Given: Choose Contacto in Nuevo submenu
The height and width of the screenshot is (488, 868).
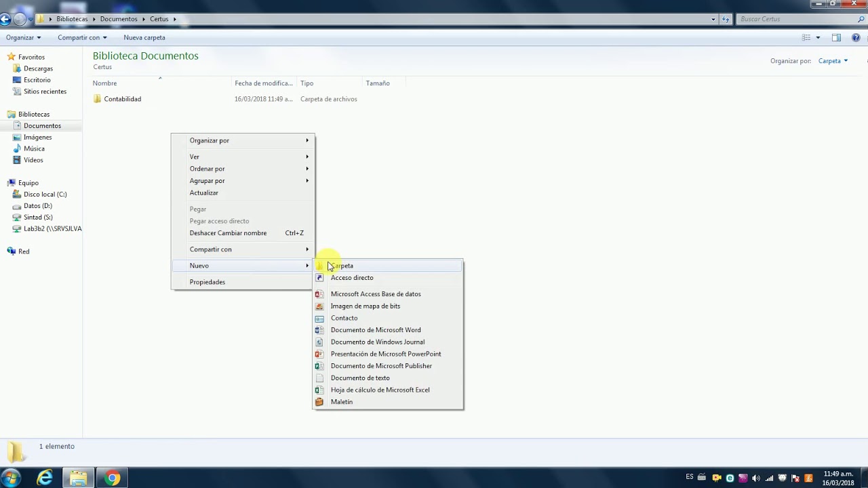Looking at the screenshot, I should coord(388,318).
